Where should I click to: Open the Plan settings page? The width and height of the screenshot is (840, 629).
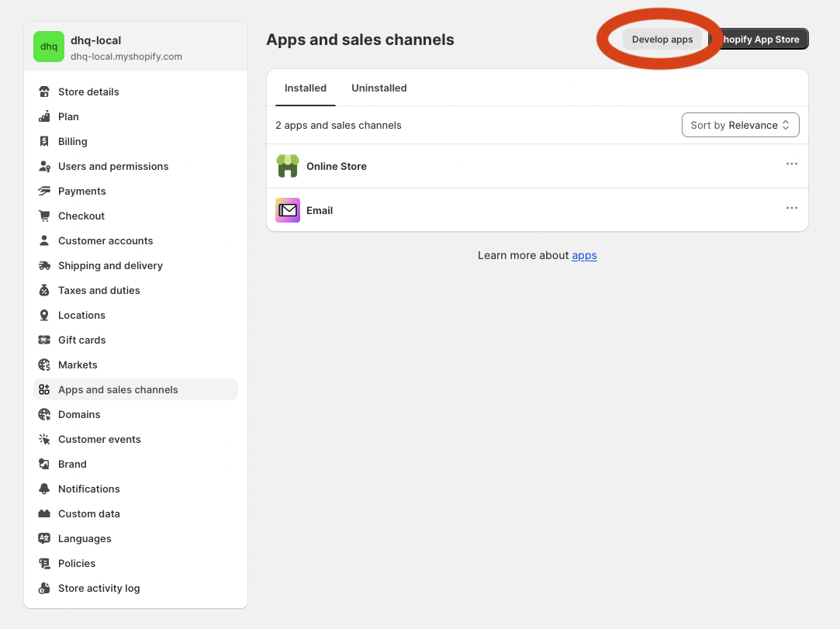[x=136, y=116]
